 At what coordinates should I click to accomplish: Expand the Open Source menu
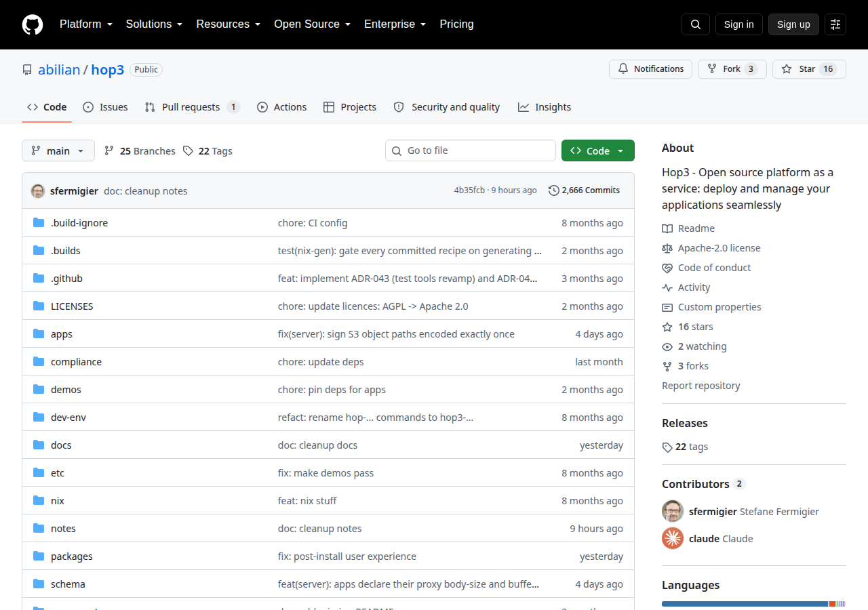[313, 24]
